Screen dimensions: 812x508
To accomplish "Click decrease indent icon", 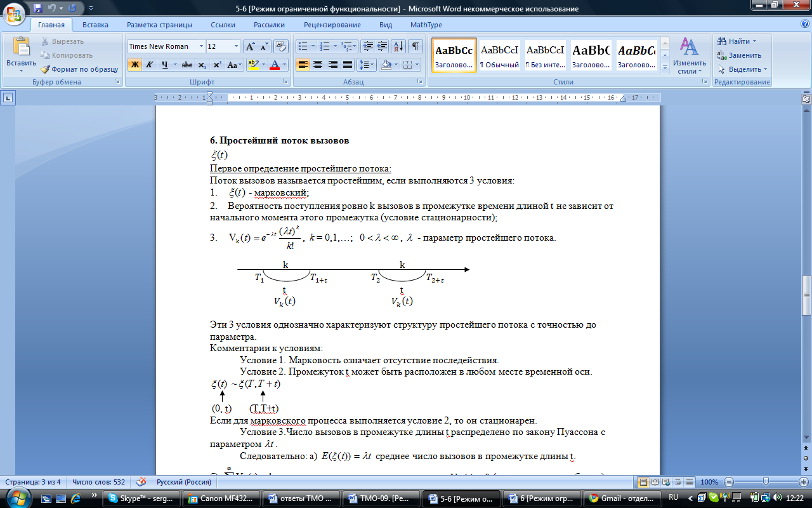I will [x=367, y=46].
